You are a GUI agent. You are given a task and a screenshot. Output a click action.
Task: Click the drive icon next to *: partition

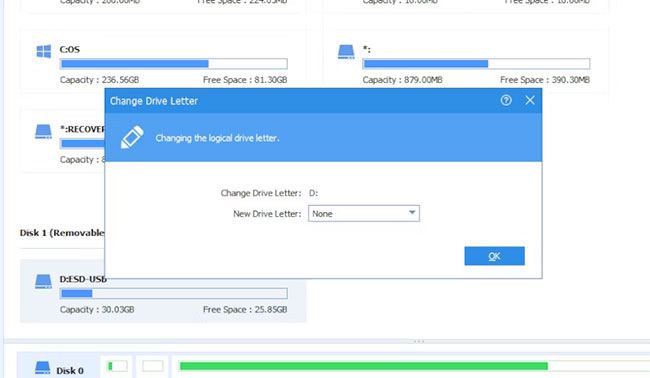346,52
